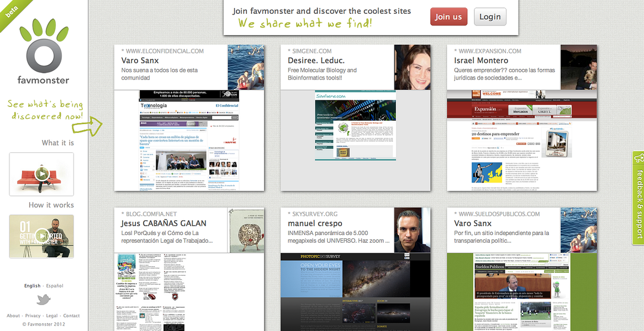This screenshot has height=331, width=644.
Task: Click the Login button
Action: pos(490,17)
